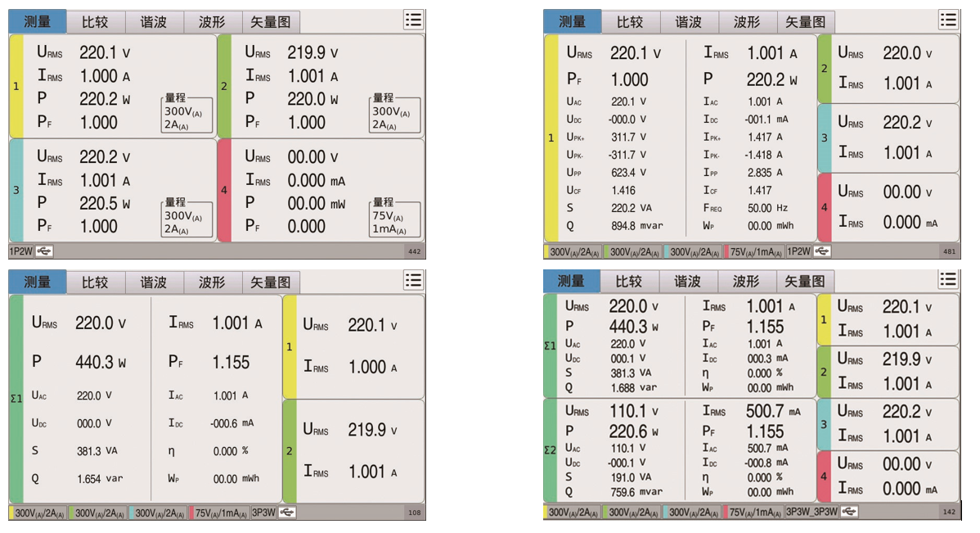
Task: Select the yellow channel 1 strip on screen 142
Action: pos(824,319)
